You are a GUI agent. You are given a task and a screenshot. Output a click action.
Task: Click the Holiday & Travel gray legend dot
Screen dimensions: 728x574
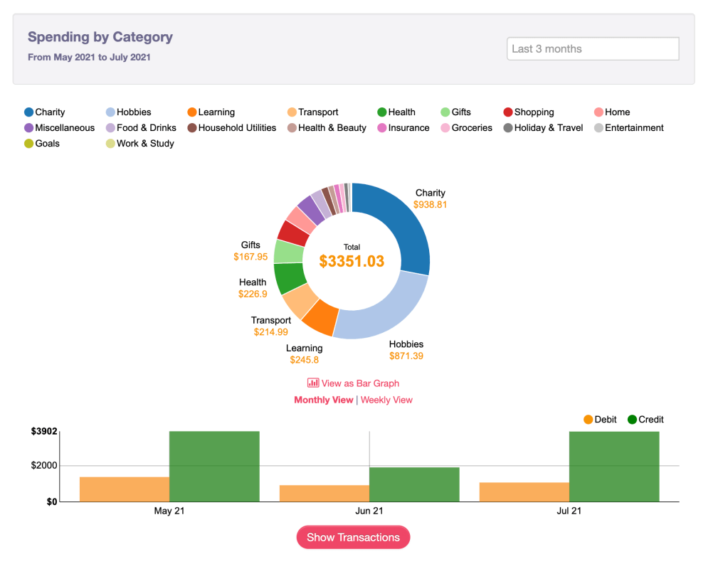[x=508, y=128]
